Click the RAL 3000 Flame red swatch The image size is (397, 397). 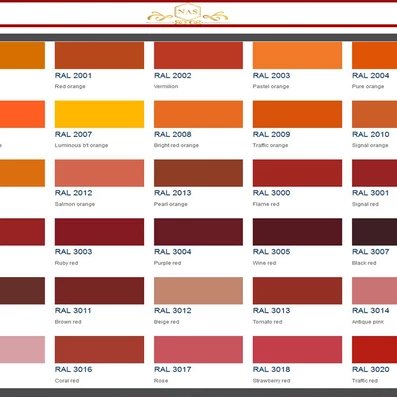pyautogui.click(x=297, y=173)
